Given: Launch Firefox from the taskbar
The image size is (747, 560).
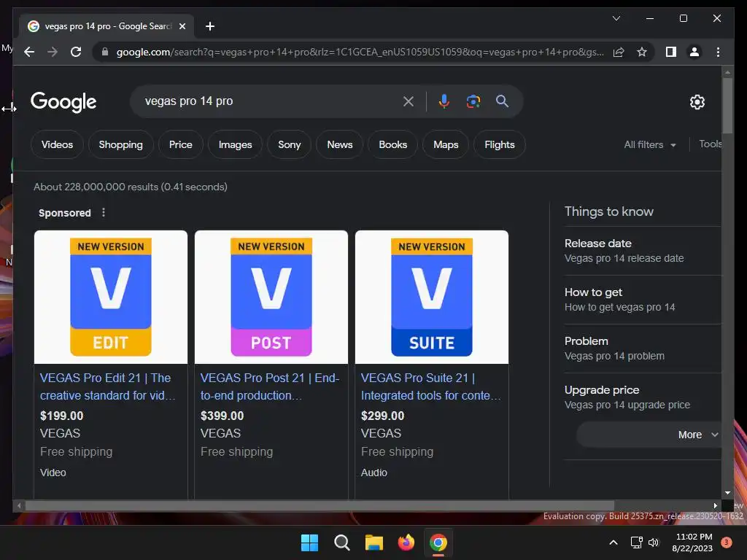Looking at the screenshot, I should tap(406, 542).
